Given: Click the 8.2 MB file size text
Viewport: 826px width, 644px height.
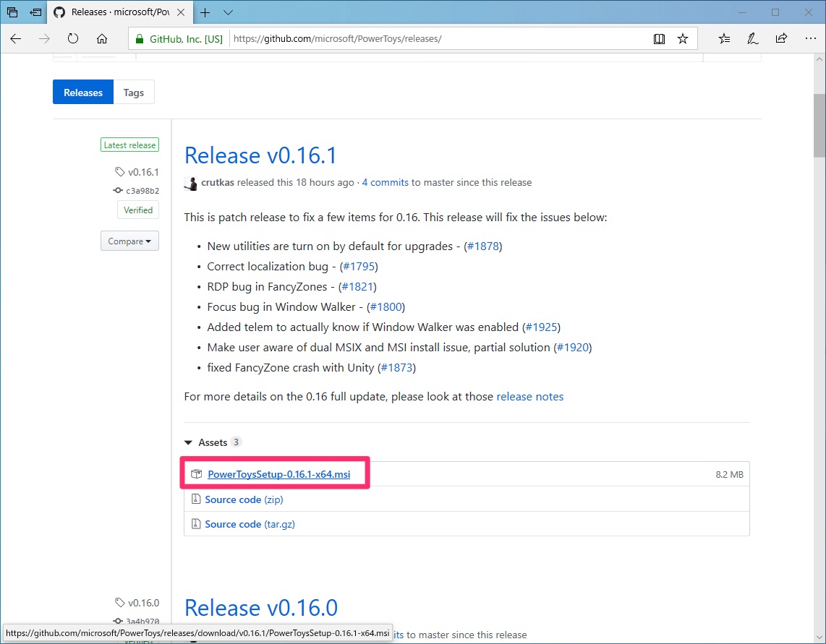Looking at the screenshot, I should 730,474.
